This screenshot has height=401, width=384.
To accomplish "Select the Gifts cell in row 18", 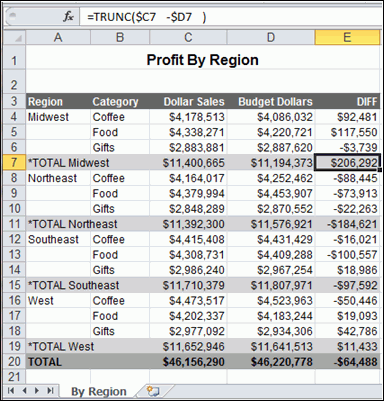I will (x=120, y=331).
